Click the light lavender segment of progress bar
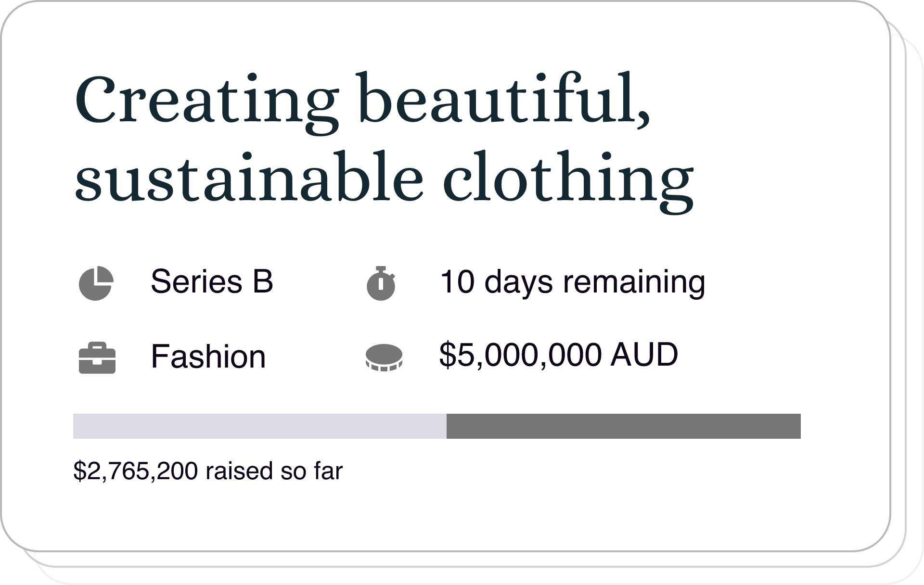924x585 pixels. tap(259, 426)
